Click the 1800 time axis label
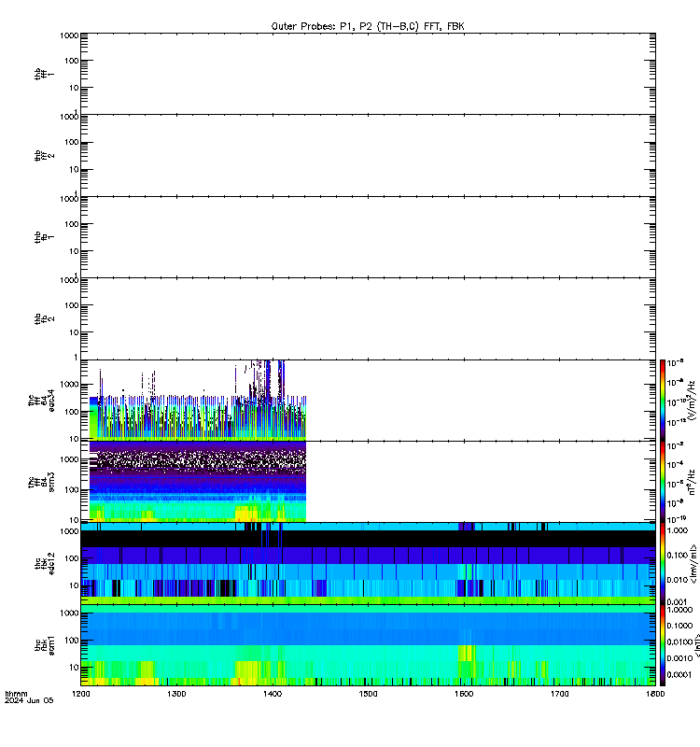The width and height of the screenshot is (700, 747). (x=655, y=694)
